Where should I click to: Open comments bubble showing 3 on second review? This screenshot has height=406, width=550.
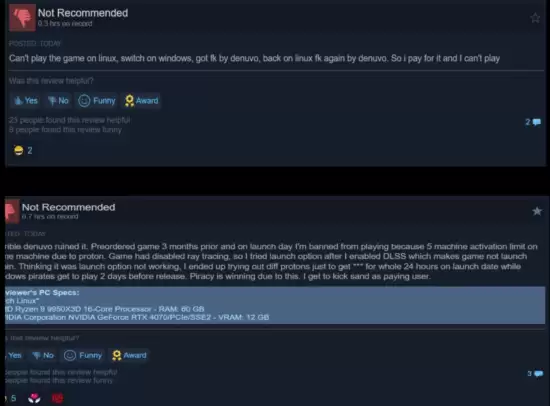tap(535, 374)
